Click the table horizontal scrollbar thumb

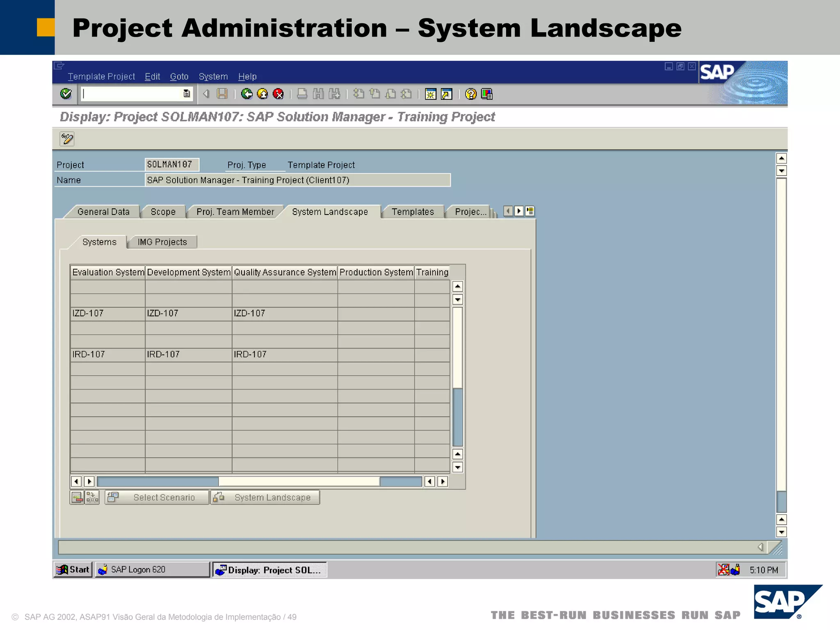[299, 481]
